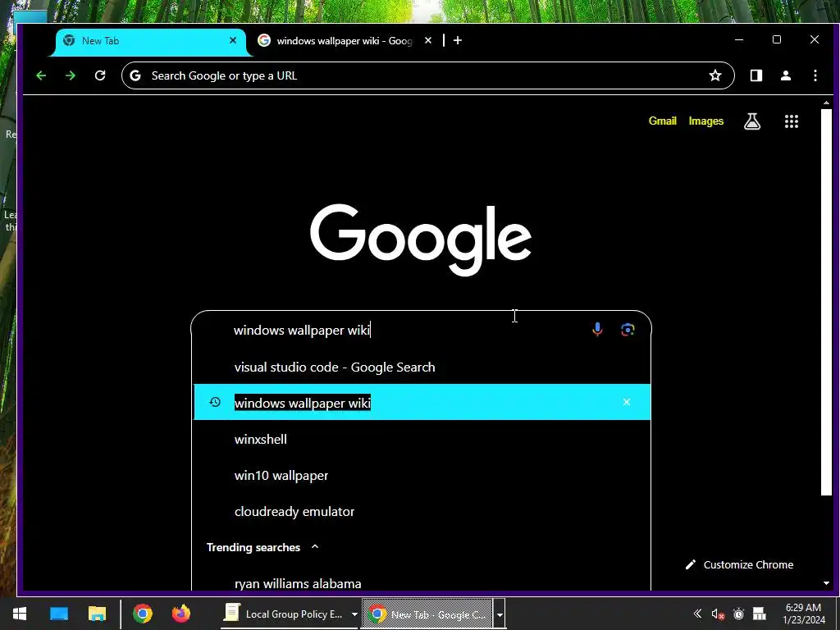Launch Firefox from the taskbar
The height and width of the screenshot is (630, 840).
point(181,614)
